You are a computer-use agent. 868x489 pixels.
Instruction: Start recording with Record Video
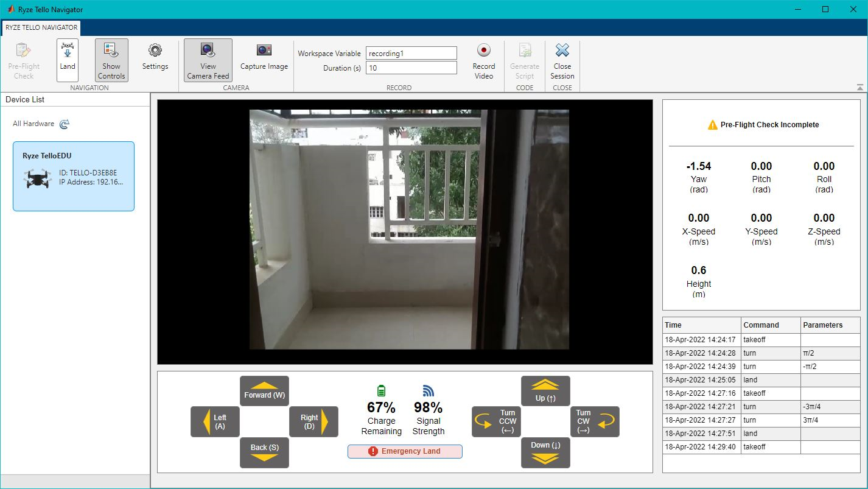click(x=484, y=60)
